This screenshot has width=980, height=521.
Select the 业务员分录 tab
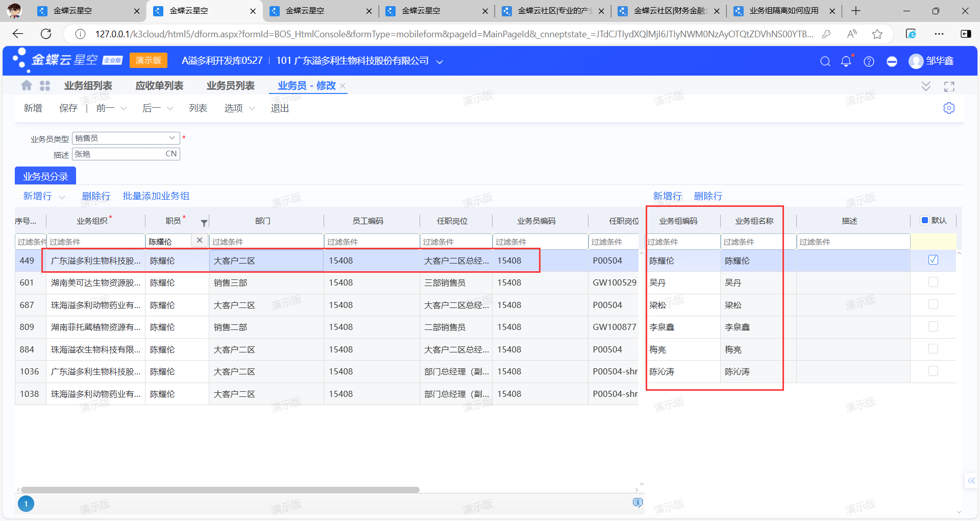(45, 176)
